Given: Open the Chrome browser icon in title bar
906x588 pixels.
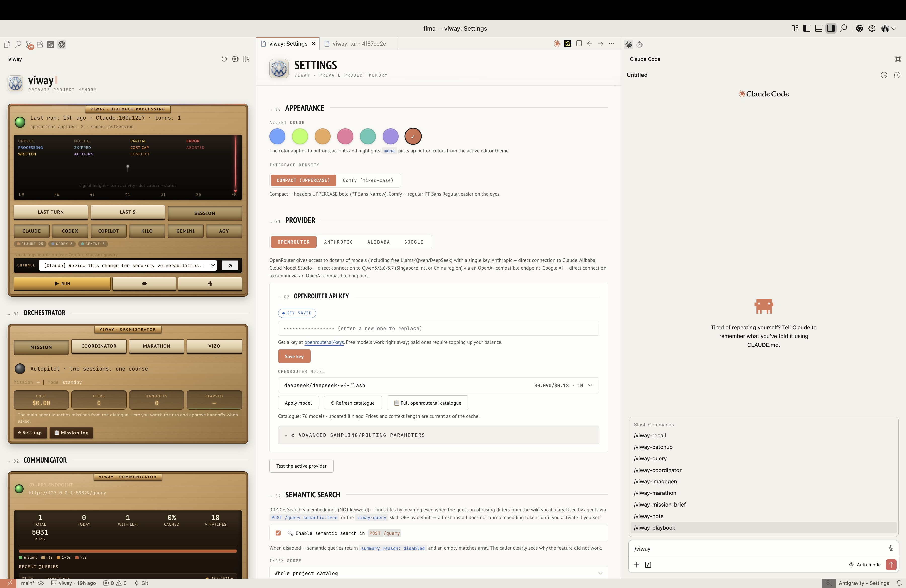Looking at the screenshot, I should 859,28.
